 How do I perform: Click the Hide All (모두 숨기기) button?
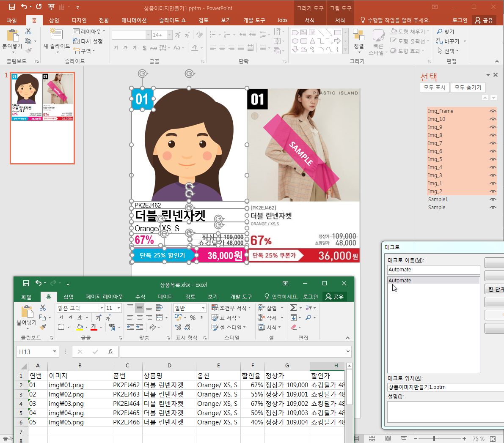(x=468, y=88)
